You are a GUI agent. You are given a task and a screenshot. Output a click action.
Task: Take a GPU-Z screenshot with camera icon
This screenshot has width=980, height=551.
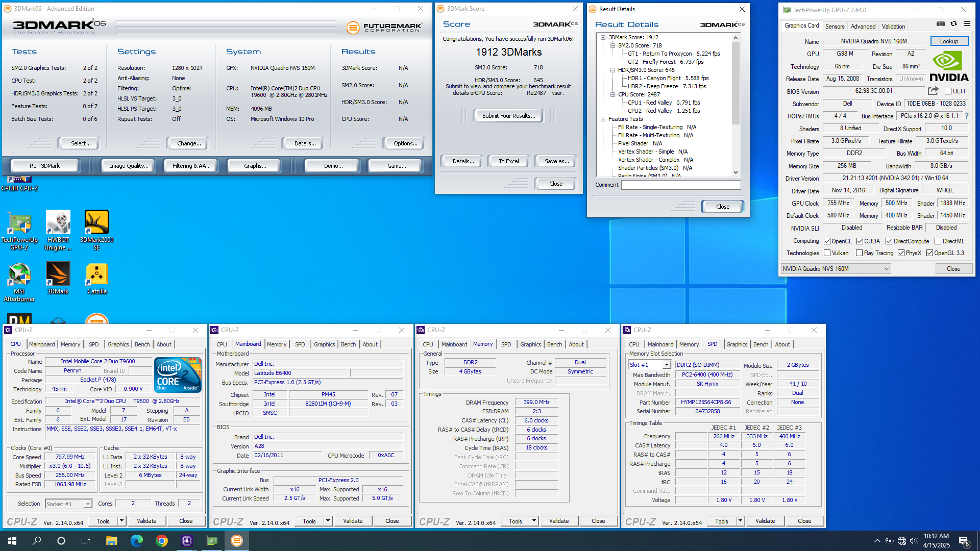pyautogui.click(x=940, y=23)
